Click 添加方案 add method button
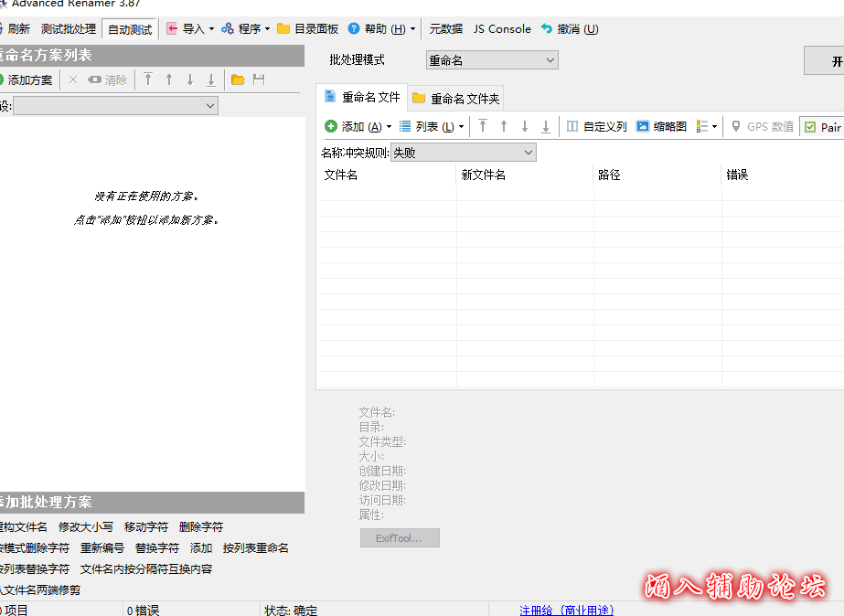The image size is (844, 616). [27, 80]
